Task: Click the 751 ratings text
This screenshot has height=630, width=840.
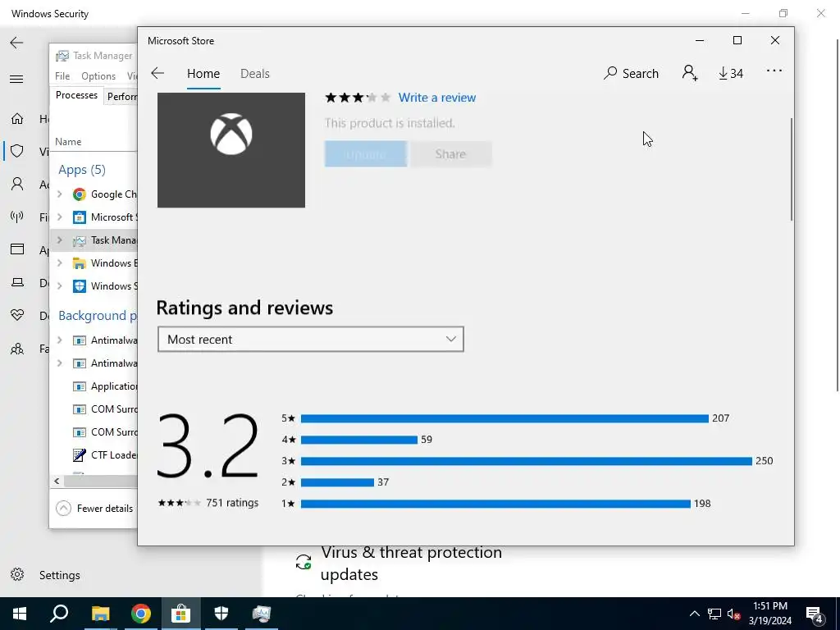Action: tap(232, 503)
